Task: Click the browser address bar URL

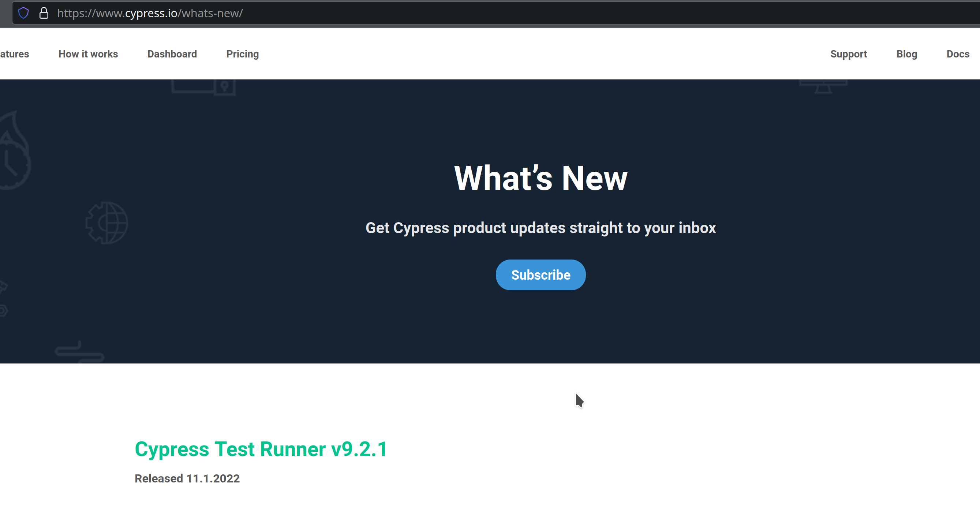Action: tap(150, 13)
